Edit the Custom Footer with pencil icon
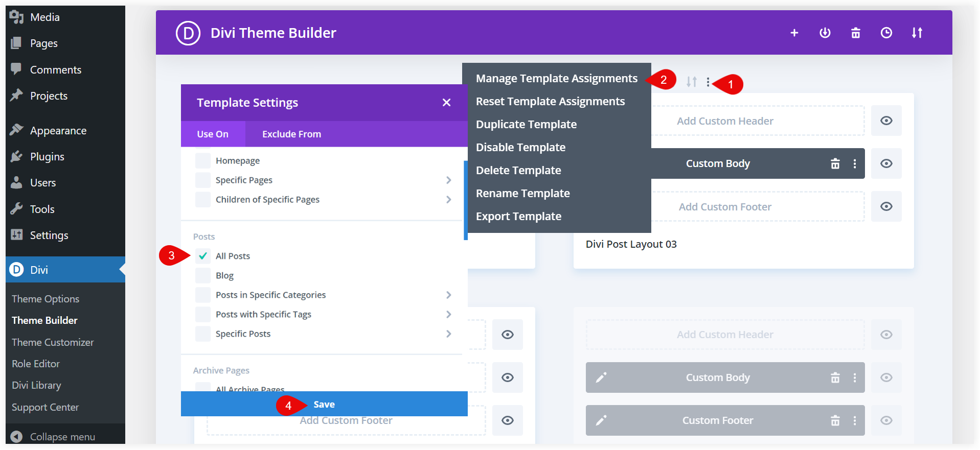Screen dimensions: 980x450 pyautogui.click(x=601, y=420)
